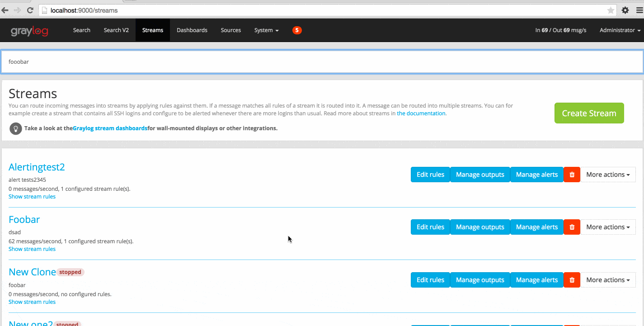This screenshot has height=326, width=644.
Task: Click the lightbulb tip icon
Action: 16,128
